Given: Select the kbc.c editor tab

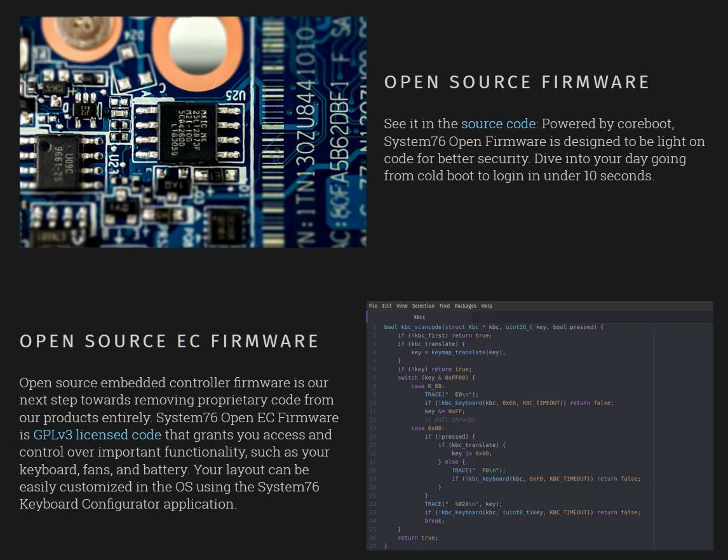Looking at the screenshot, I should 419,317.
